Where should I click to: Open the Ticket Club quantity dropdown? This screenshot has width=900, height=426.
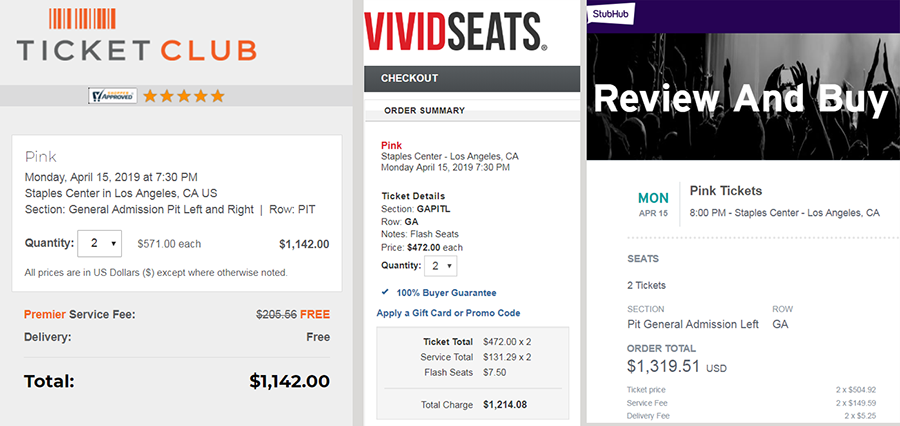[x=99, y=243]
